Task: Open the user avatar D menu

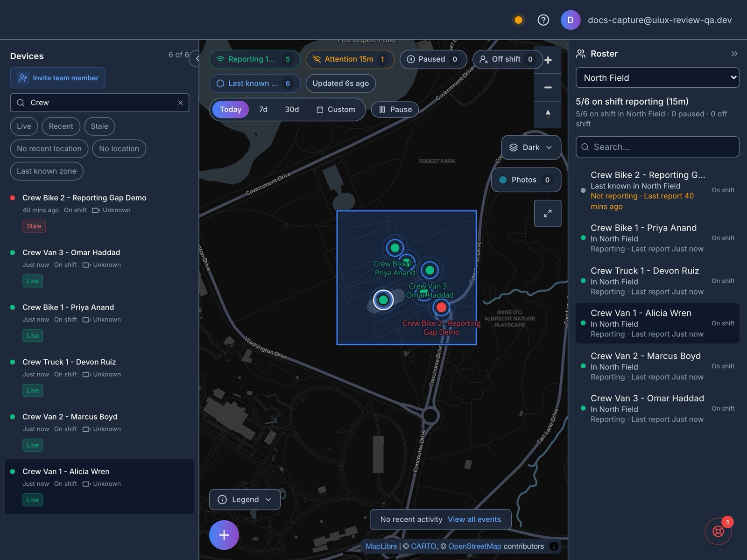Action: coord(571,20)
